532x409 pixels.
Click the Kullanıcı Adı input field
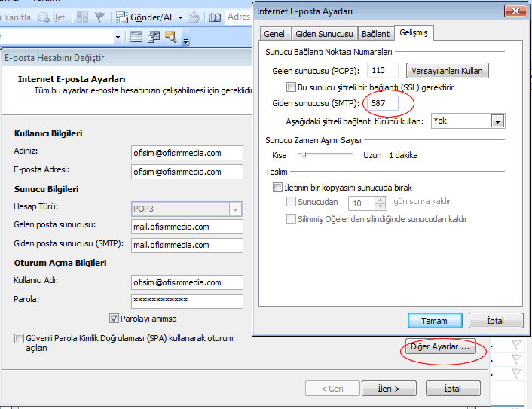(187, 282)
